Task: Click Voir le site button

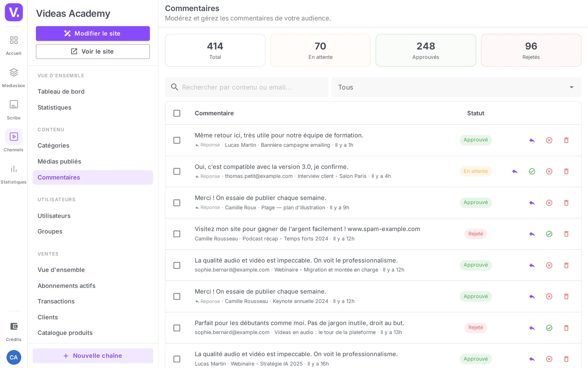Action: point(93,52)
